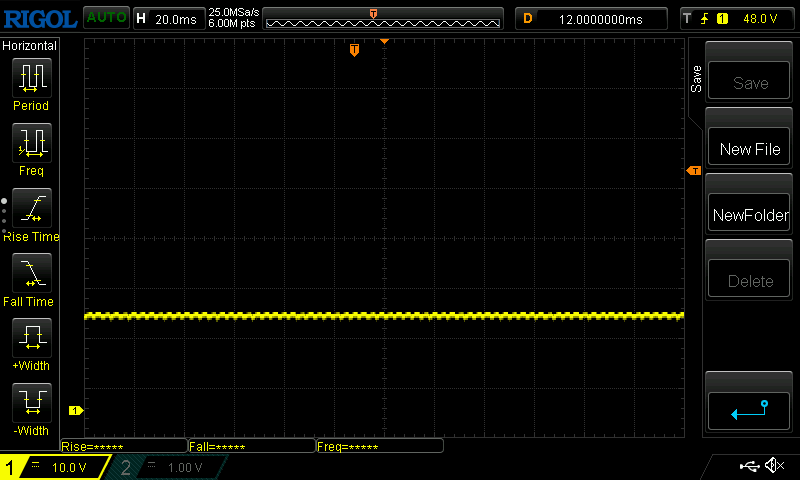Viewport: 800px width, 480px height.
Task: Click the waveform memory overview bar
Action: pos(383,19)
